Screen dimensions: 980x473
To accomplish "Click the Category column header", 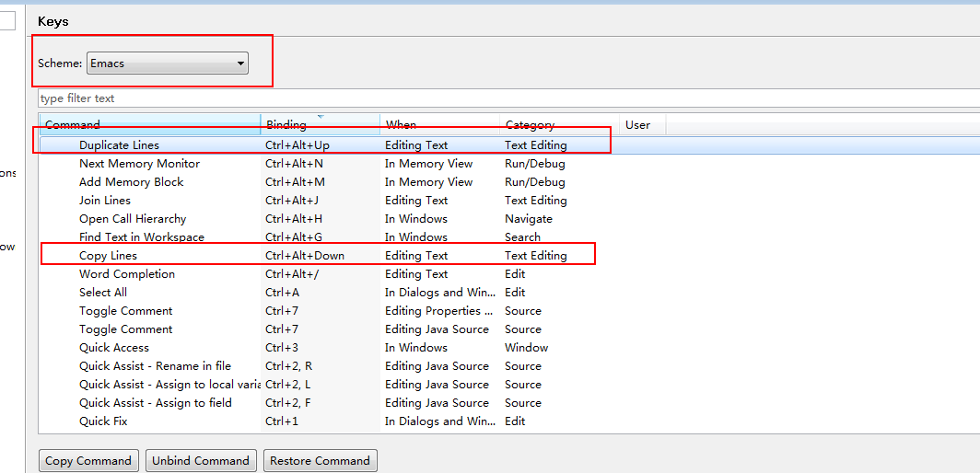I will tap(557, 124).
